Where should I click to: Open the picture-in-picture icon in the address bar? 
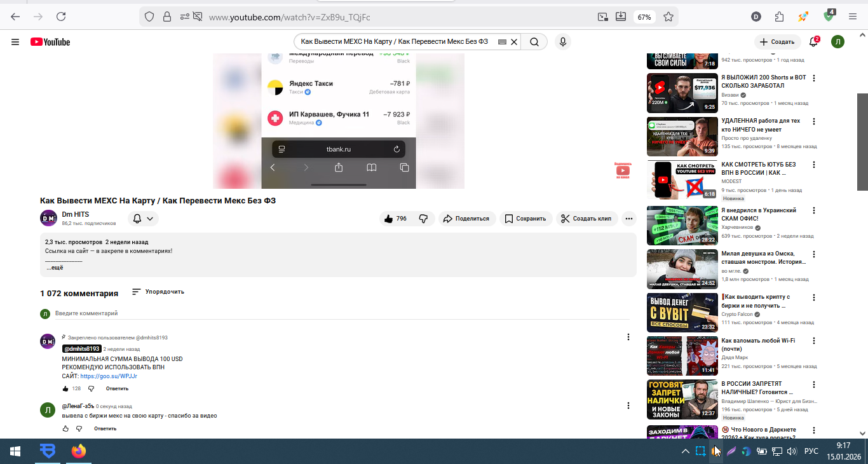pyautogui.click(x=602, y=17)
